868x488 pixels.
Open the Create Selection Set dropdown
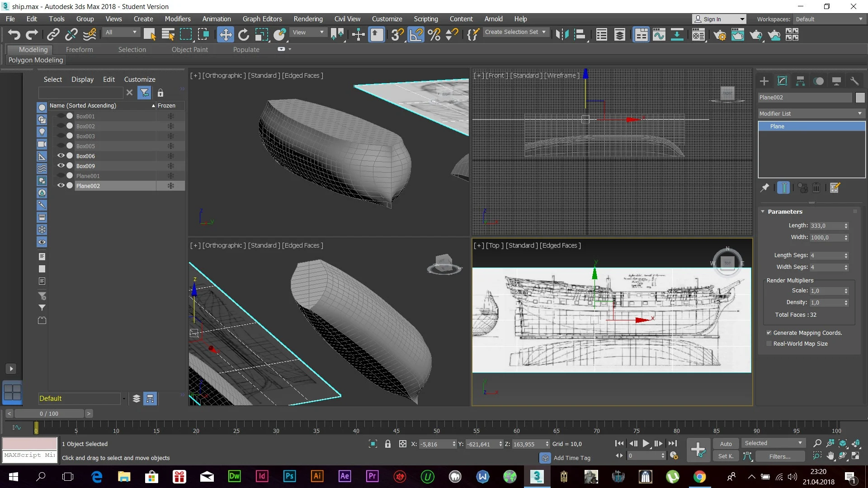coord(515,32)
